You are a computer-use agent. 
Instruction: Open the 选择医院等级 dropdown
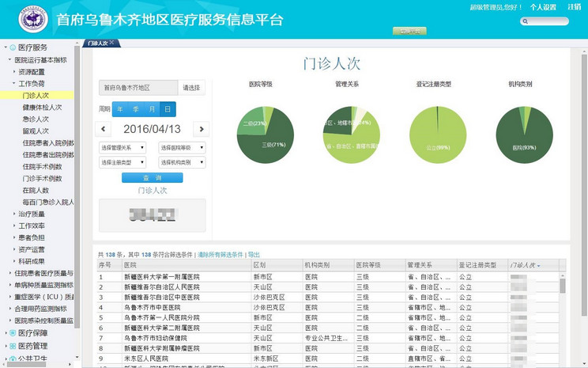click(x=182, y=147)
